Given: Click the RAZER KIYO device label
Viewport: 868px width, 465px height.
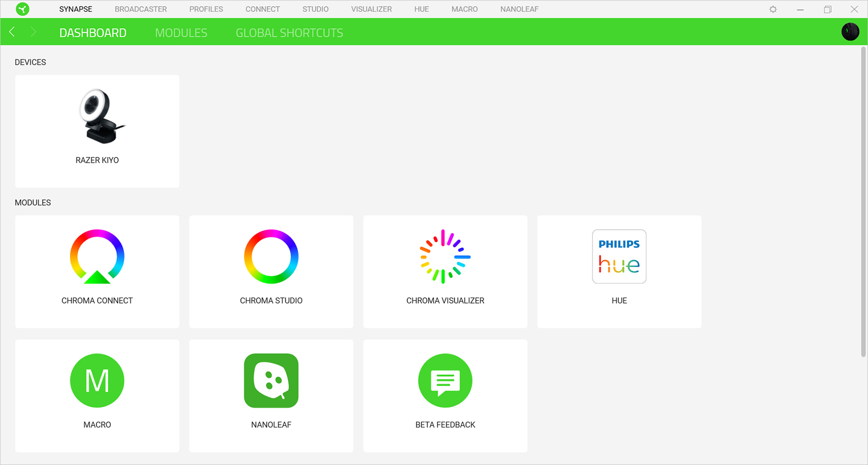Looking at the screenshot, I should coord(97,160).
